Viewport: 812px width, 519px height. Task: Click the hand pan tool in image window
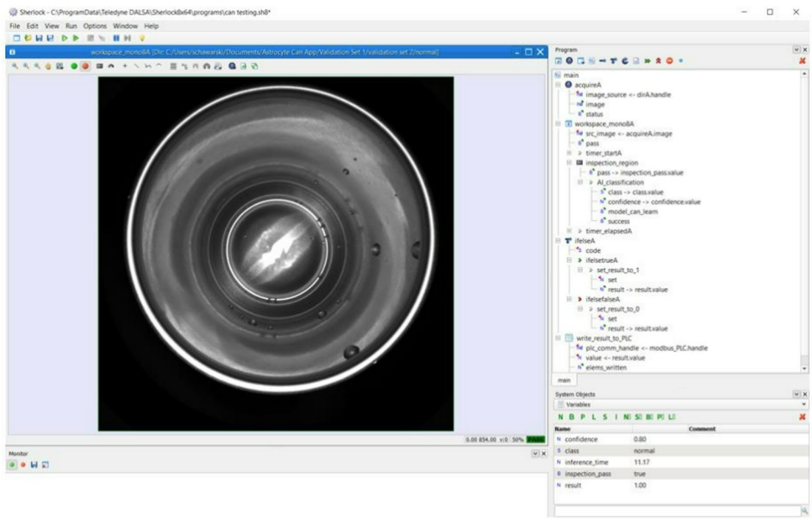click(x=48, y=66)
